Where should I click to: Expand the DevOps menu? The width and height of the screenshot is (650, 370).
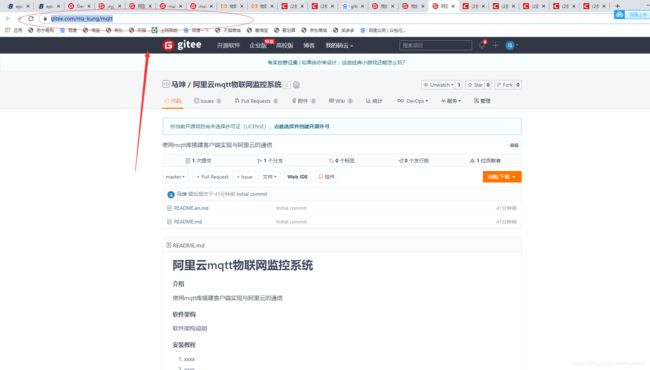click(x=412, y=101)
